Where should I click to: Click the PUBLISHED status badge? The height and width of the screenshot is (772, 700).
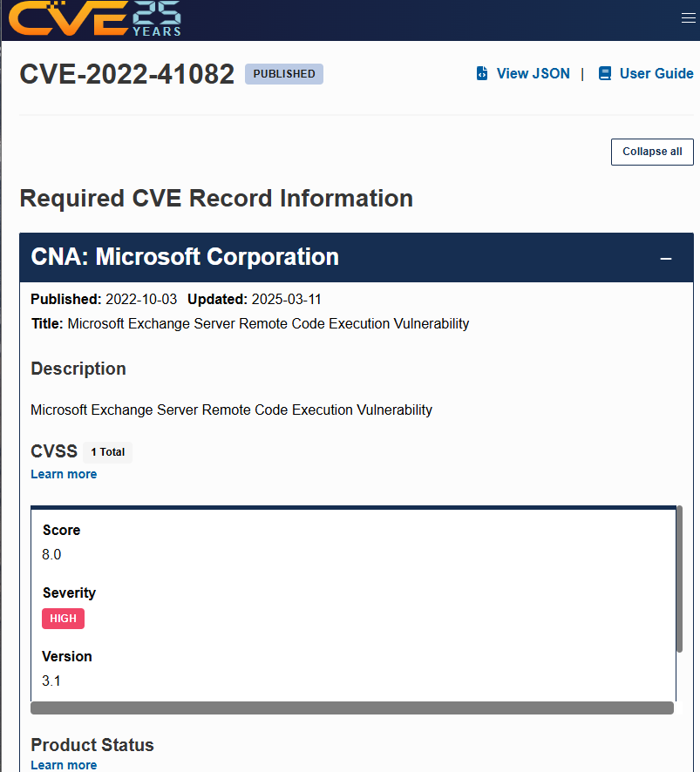(x=284, y=74)
